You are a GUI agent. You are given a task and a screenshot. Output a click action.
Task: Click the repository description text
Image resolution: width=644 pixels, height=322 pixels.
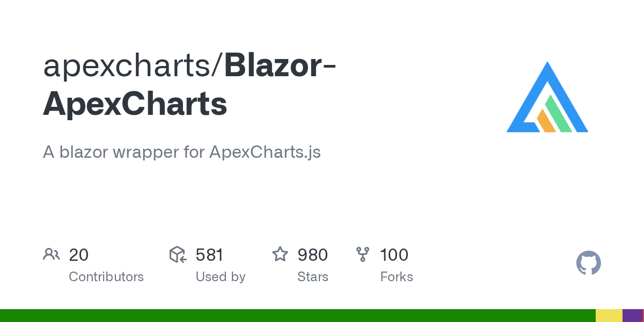(181, 152)
